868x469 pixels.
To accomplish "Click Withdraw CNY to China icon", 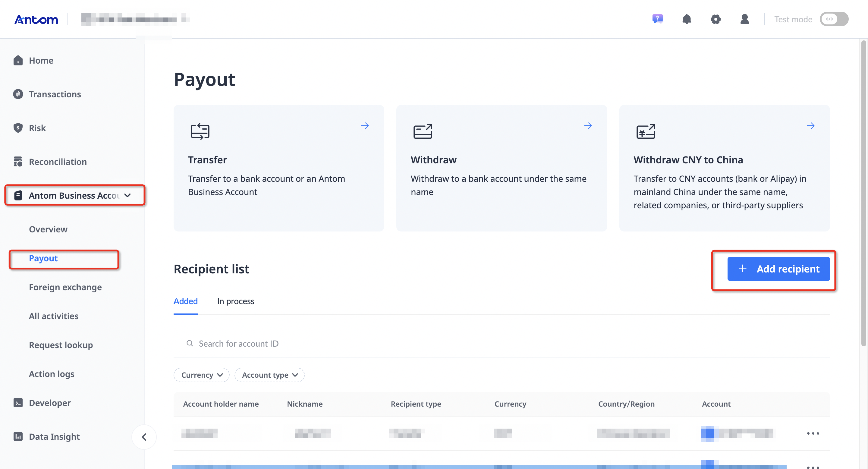I will pyautogui.click(x=646, y=131).
